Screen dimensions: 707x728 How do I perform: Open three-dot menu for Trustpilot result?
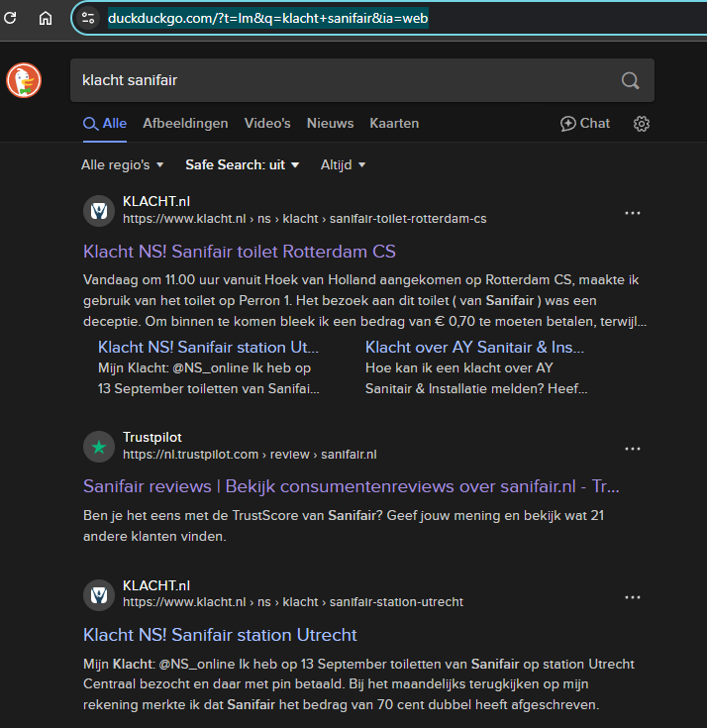[x=633, y=449]
